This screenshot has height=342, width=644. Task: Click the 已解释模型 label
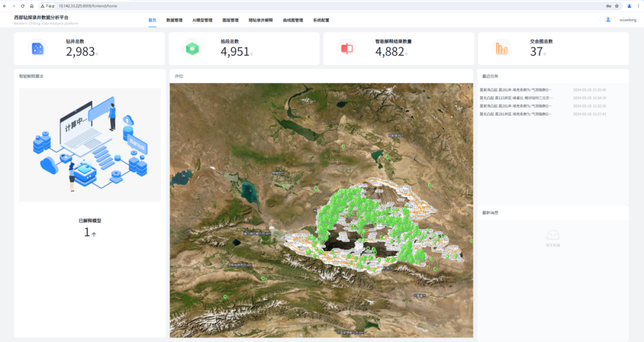tap(90, 221)
